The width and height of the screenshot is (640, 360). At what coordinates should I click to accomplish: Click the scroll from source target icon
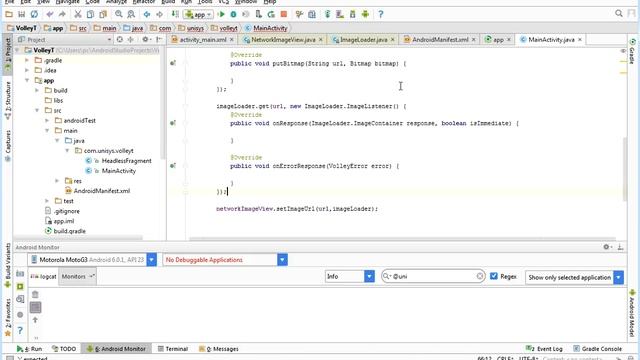pyautogui.click(x=120, y=40)
